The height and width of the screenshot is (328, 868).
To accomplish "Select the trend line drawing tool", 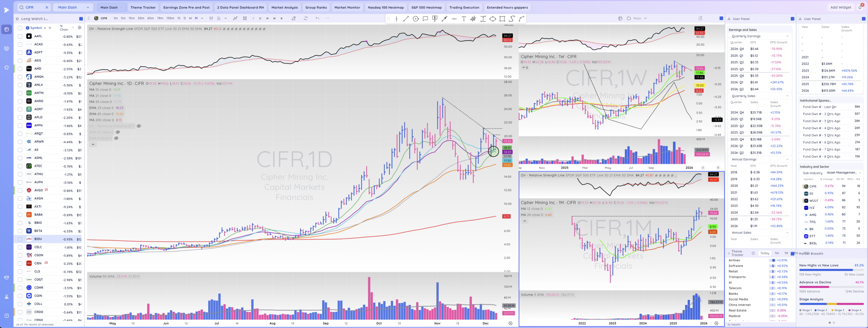I will click(406, 19).
